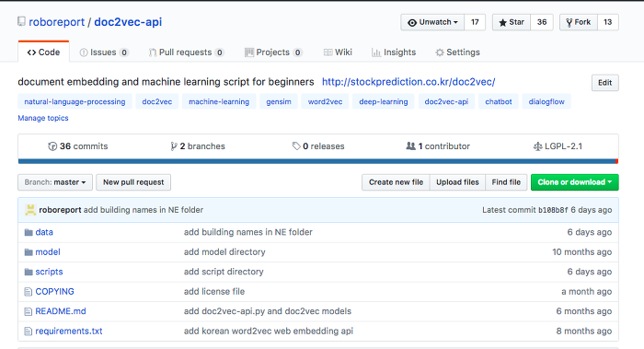Image resolution: width=644 pixels, height=349 pixels.
Task: Star the repository
Action: pyautogui.click(x=512, y=22)
